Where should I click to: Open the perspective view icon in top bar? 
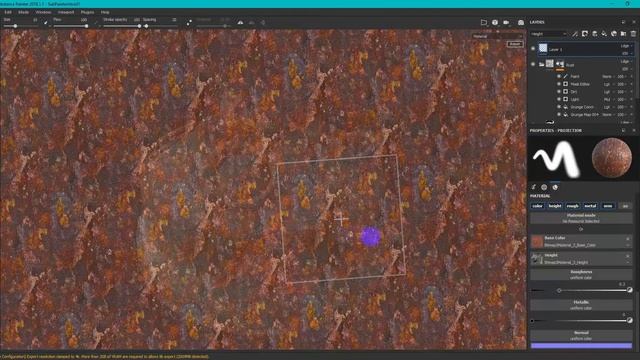[484, 22]
